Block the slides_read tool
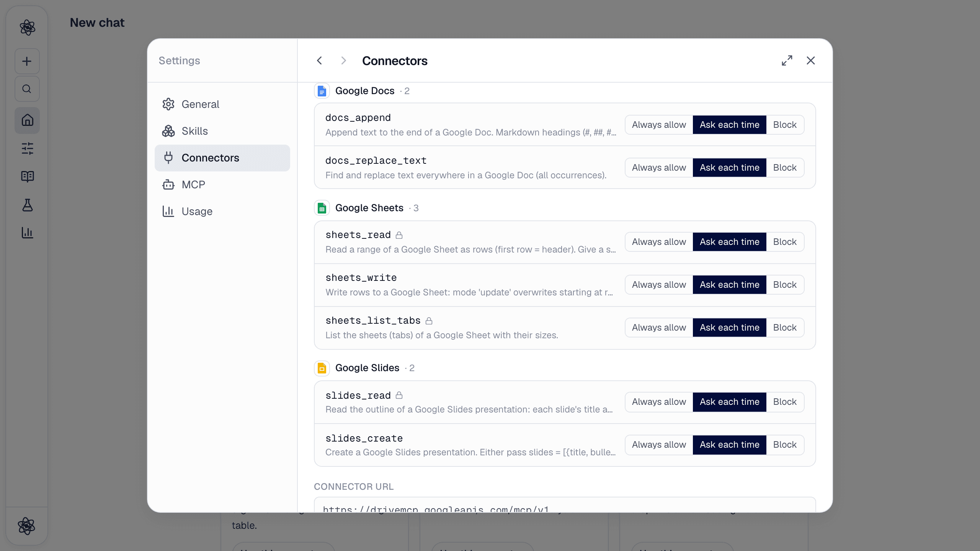This screenshot has width=980, height=551. [x=785, y=402]
